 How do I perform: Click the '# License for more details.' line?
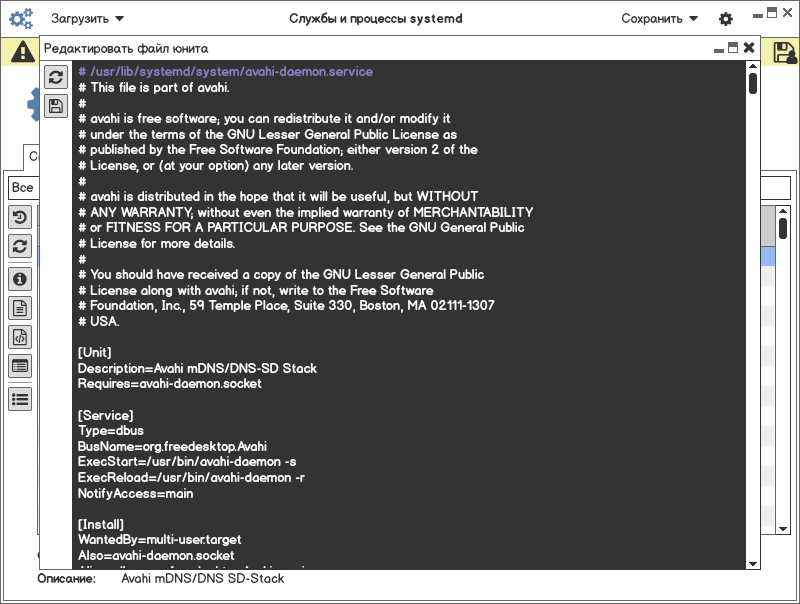[x=156, y=243]
